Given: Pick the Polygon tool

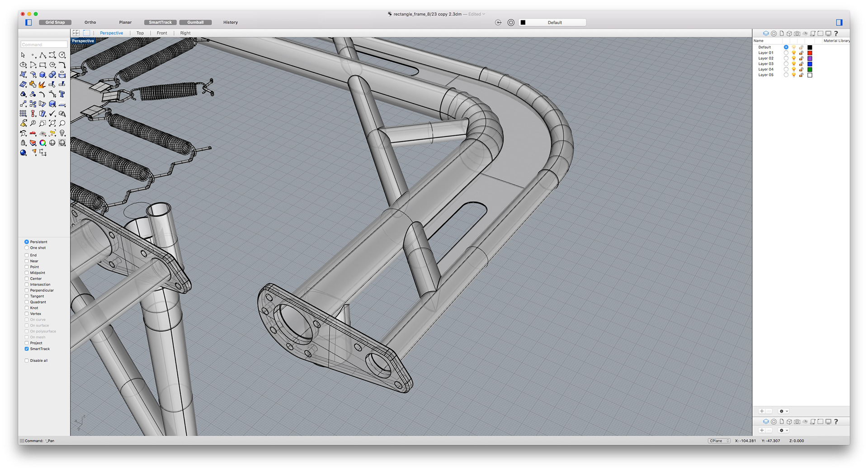Looking at the screenshot, I should click(x=52, y=65).
